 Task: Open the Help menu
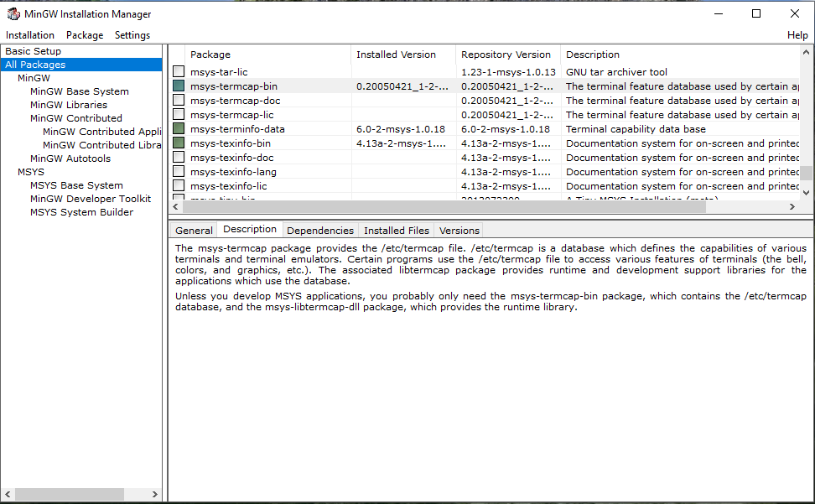coord(797,35)
